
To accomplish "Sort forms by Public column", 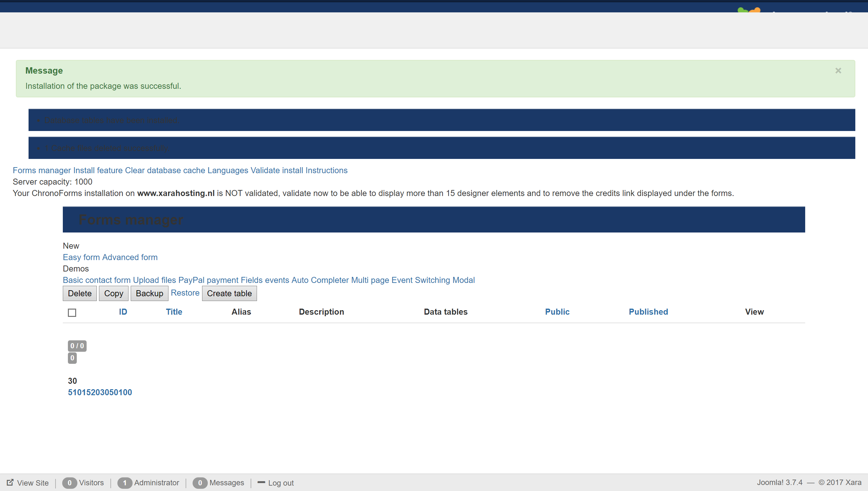I will (x=557, y=312).
